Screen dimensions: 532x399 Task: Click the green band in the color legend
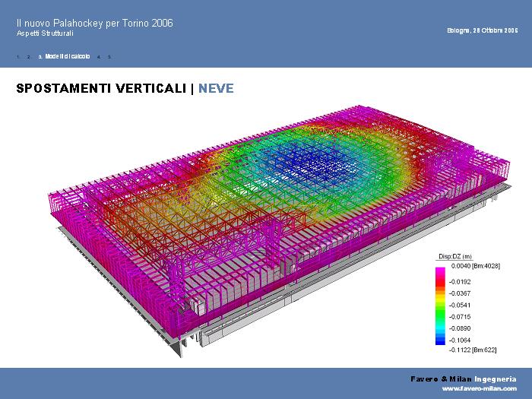440,313
